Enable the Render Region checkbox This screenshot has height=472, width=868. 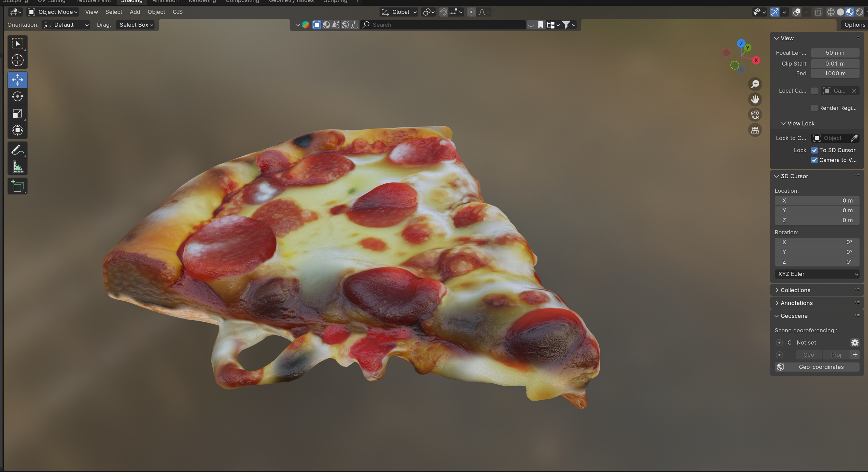(x=814, y=108)
